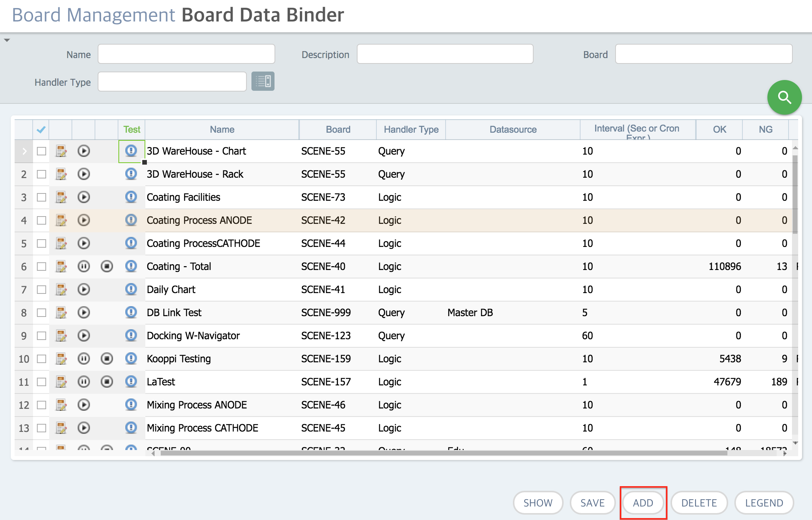This screenshot has height=520, width=812.
Task: Pause the LaTest binder
Action: pyautogui.click(x=84, y=382)
